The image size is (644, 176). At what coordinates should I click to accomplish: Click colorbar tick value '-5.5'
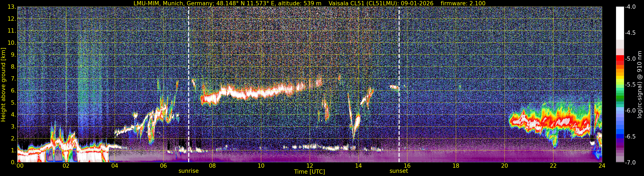(x=630, y=85)
